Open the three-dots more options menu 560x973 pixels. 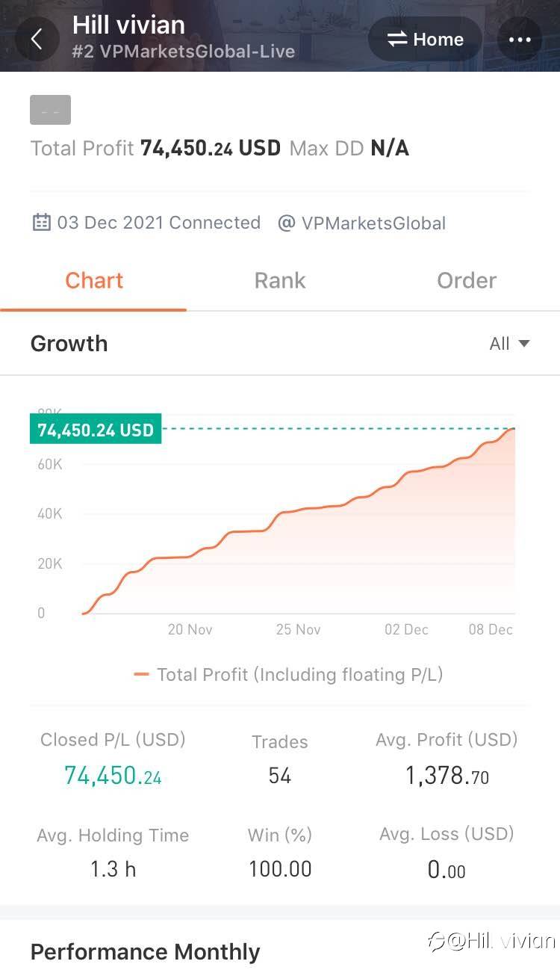click(x=520, y=40)
